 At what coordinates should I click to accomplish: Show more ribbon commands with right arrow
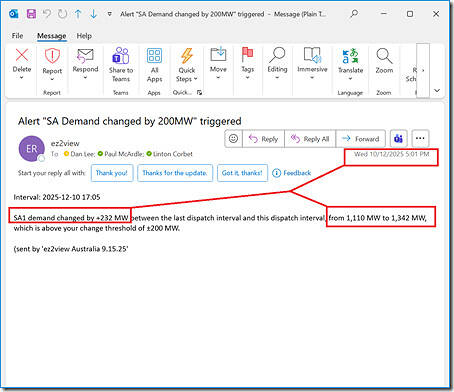tap(423, 70)
